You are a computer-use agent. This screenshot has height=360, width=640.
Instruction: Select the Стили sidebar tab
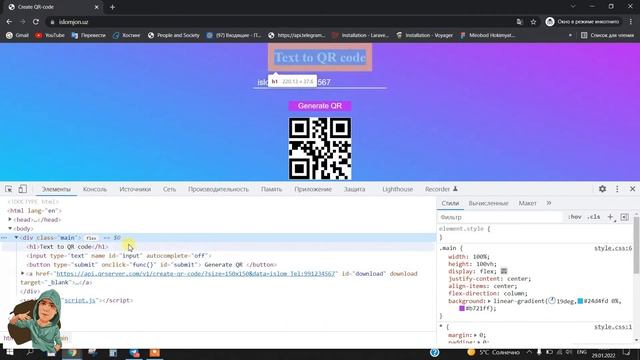(450, 203)
